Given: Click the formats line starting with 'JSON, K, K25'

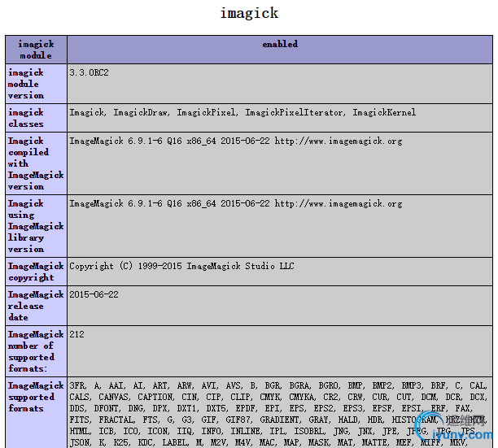Looking at the screenshot, I should click(x=269, y=442).
